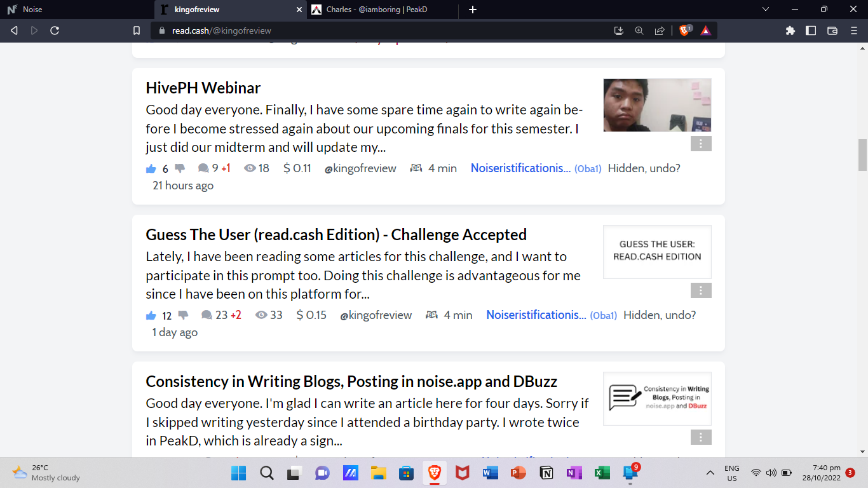Open OneNote from the taskbar
868x488 pixels.
coord(574,473)
